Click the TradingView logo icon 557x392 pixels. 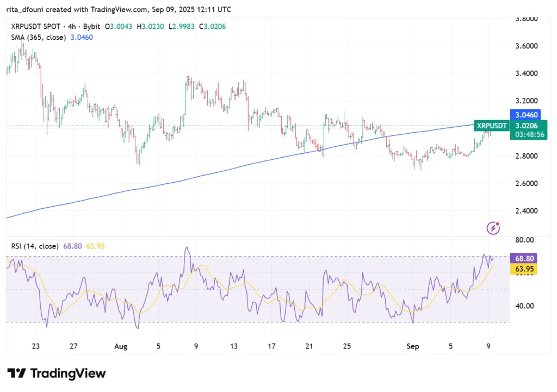tap(16, 374)
